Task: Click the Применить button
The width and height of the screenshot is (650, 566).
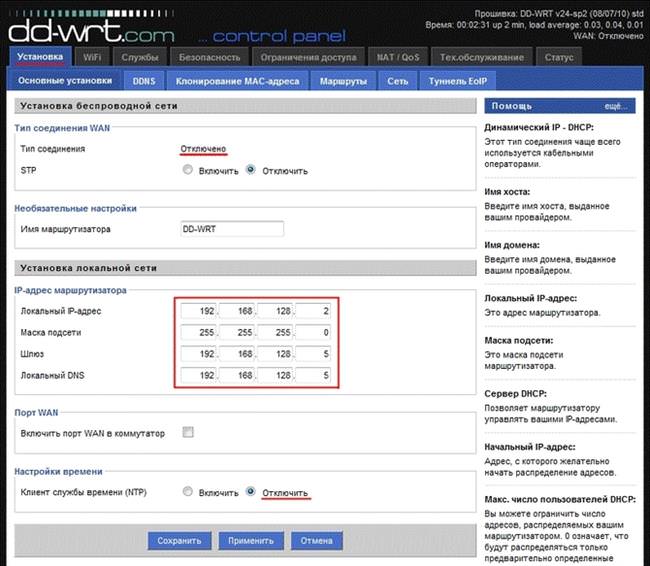Action: coord(251,541)
